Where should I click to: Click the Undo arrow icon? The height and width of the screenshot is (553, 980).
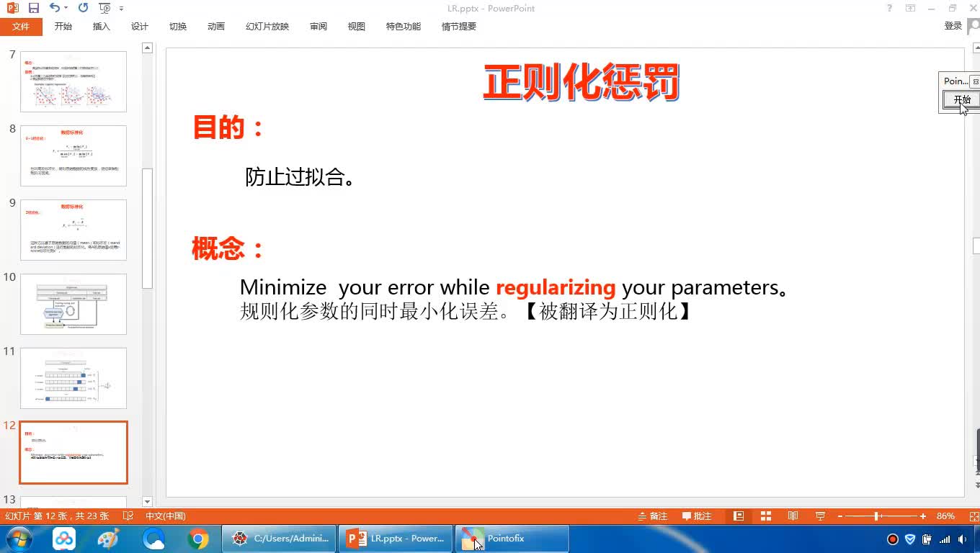[55, 8]
